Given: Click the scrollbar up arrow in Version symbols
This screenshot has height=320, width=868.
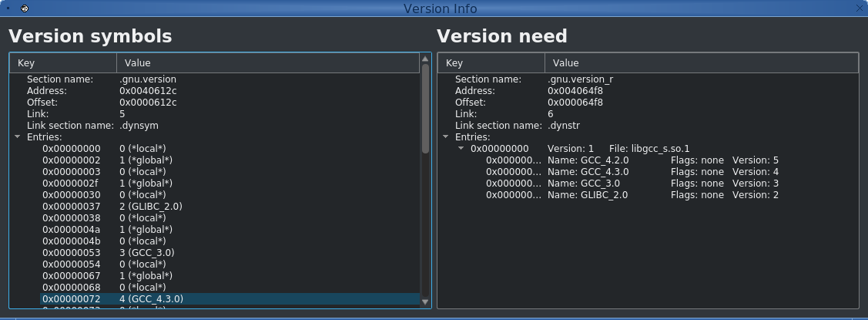Looking at the screenshot, I should 425,59.
